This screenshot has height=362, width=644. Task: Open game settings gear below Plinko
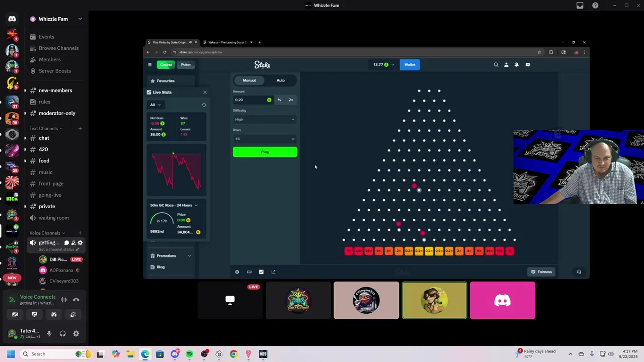[x=237, y=272]
